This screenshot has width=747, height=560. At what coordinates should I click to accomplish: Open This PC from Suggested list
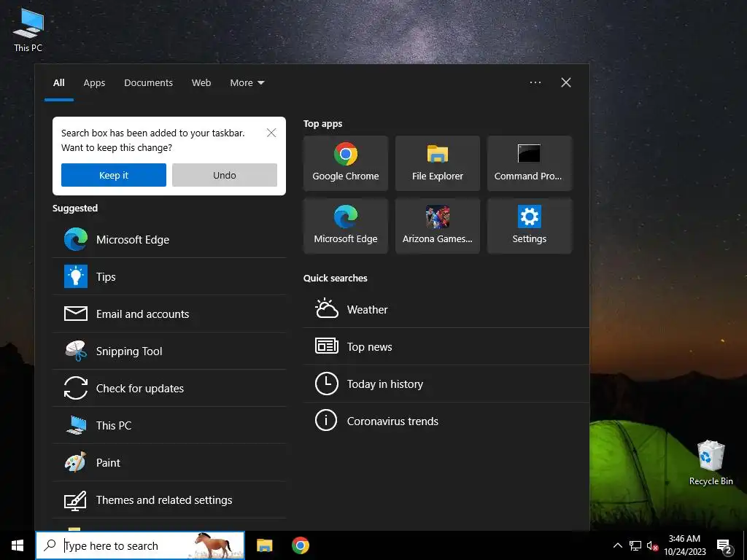169,425
